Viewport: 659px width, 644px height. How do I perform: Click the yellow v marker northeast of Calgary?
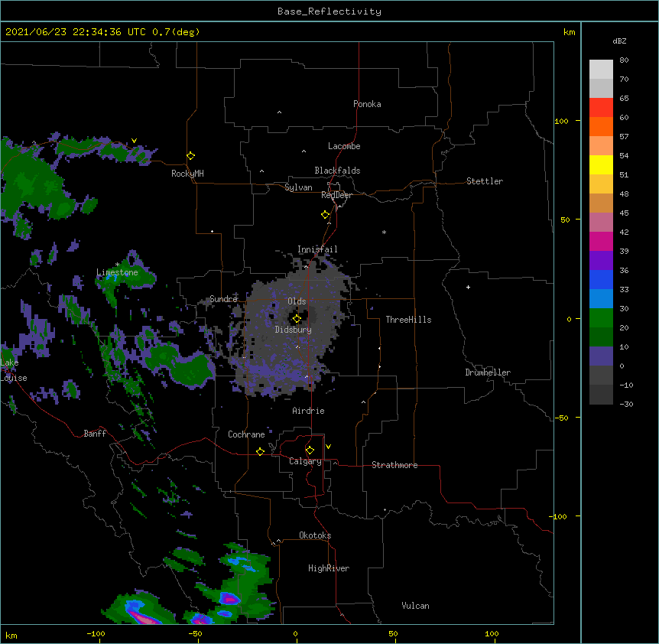pos(328,447)
